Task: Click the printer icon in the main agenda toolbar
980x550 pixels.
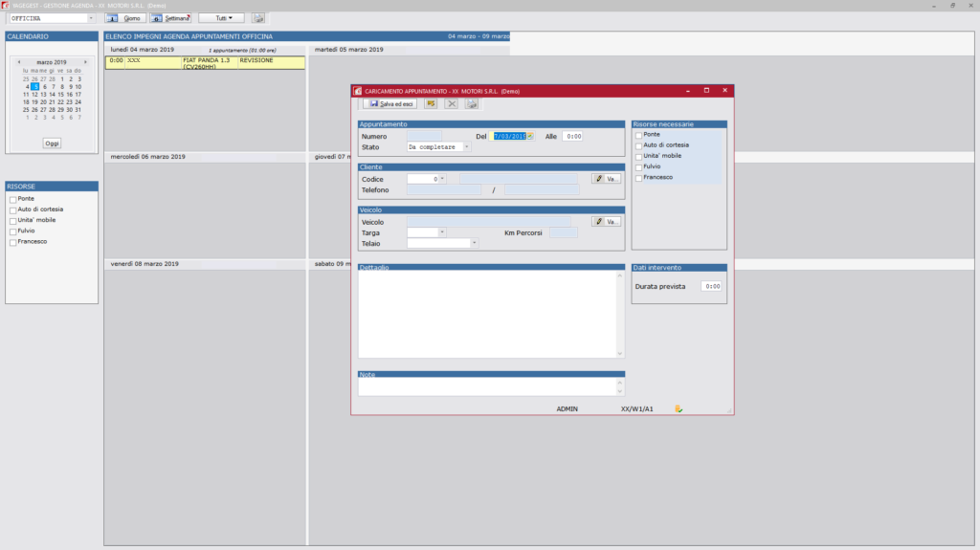Action: click(x=257, y=18)
